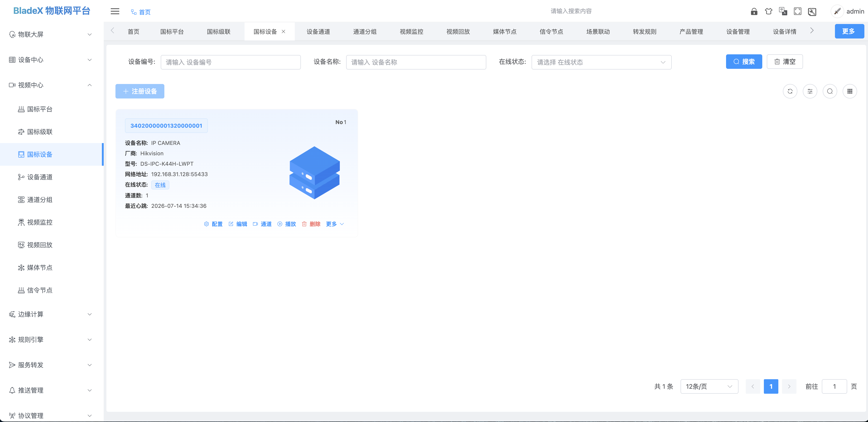Viewport: 868px width, 422px height.
Task: Toggle the search bar with round magnifier icon
Action: click(x=830, y=91)
